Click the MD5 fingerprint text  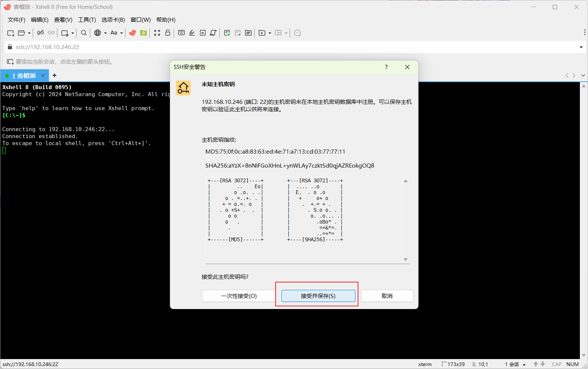(x=275, y=152)
